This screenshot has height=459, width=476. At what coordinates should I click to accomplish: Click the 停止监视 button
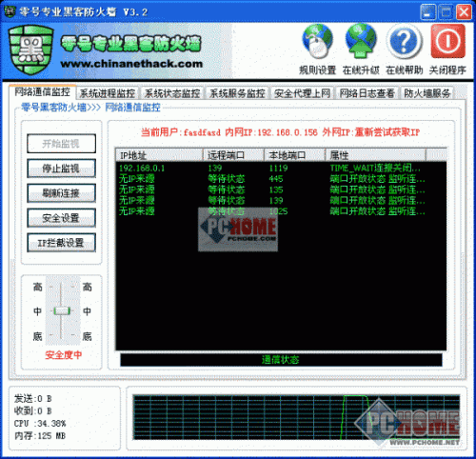(61, 169)
